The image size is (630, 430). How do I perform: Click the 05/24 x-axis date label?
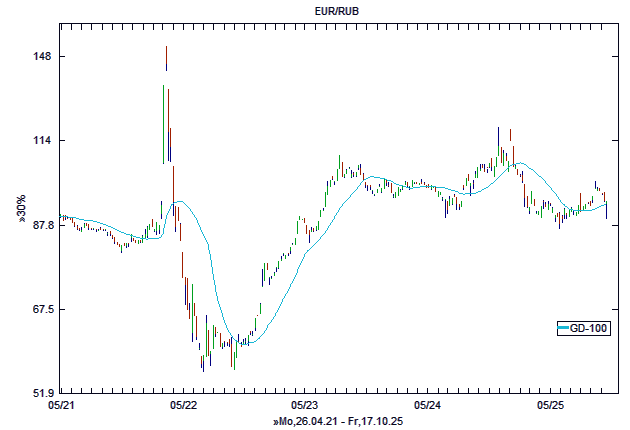click(427, 406)
